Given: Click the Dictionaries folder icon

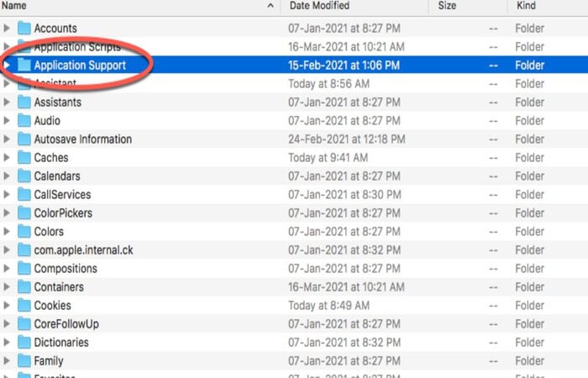Looking at the screenshot, I should 24,342.
